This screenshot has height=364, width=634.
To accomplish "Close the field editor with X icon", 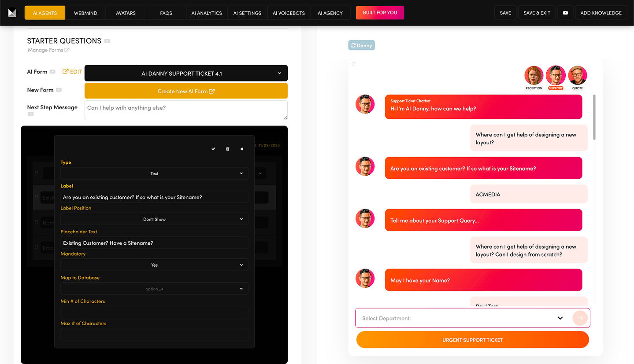I will pos(242,149).
